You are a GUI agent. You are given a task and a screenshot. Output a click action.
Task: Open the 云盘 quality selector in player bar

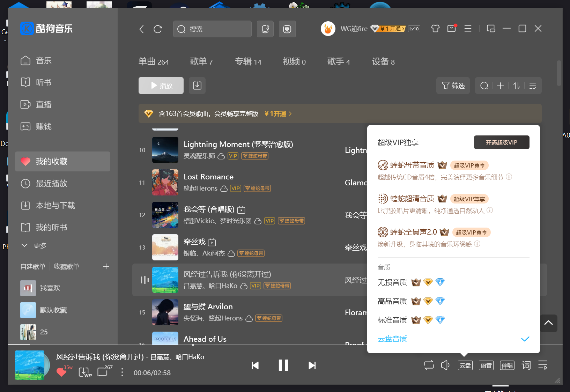[465, 365]
